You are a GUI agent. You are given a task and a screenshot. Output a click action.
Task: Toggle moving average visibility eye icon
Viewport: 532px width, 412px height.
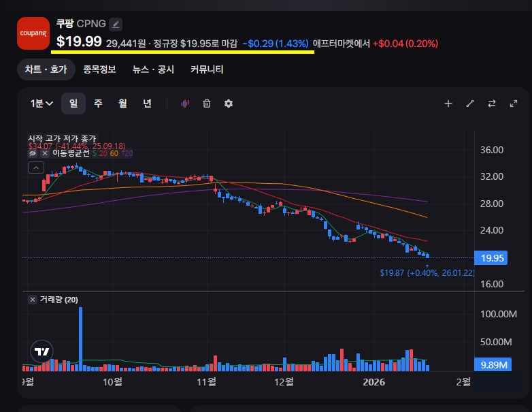click(32, 154)
